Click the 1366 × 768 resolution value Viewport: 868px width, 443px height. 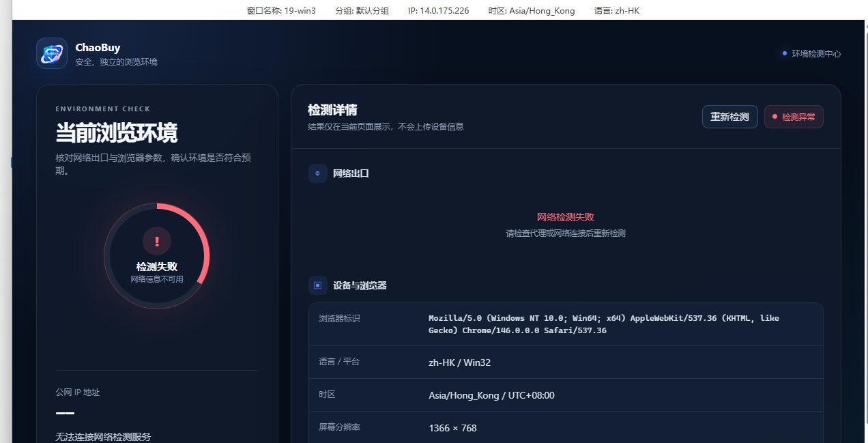(x=452, y=428)
